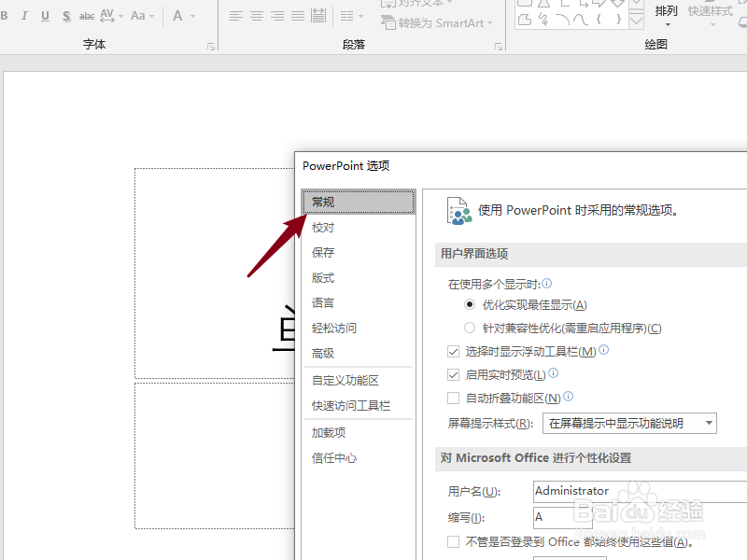Select the 针对兼容性优化 radio button

[470, 328]
